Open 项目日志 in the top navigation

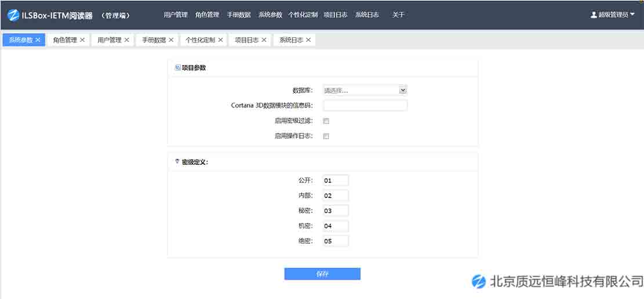(335, 15)
